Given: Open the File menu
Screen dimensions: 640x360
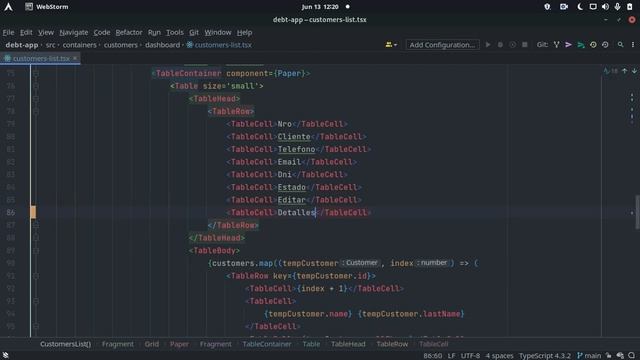Looking at the screenshot, I should point(8,32).
